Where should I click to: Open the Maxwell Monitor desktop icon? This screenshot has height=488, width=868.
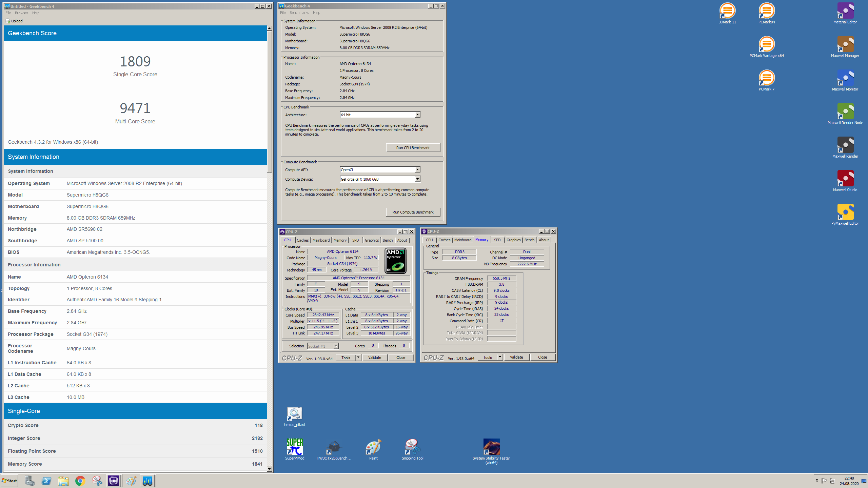(x=845, y=81)
